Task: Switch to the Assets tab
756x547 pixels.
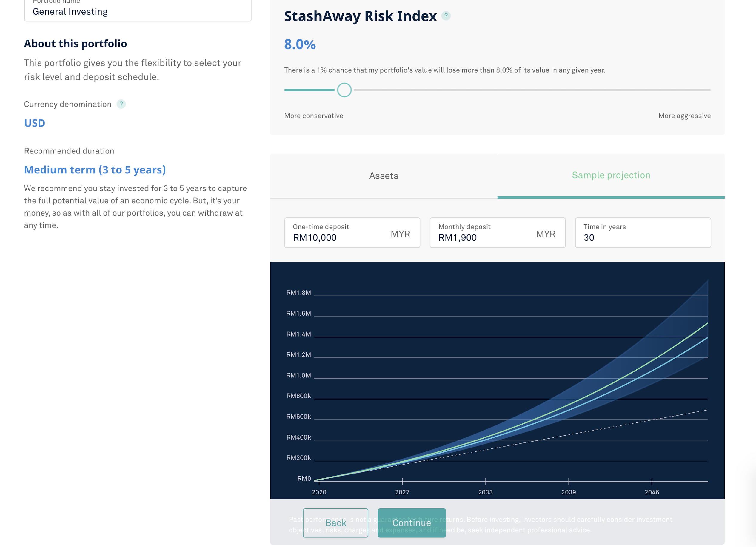Action: tap(383, 176)
